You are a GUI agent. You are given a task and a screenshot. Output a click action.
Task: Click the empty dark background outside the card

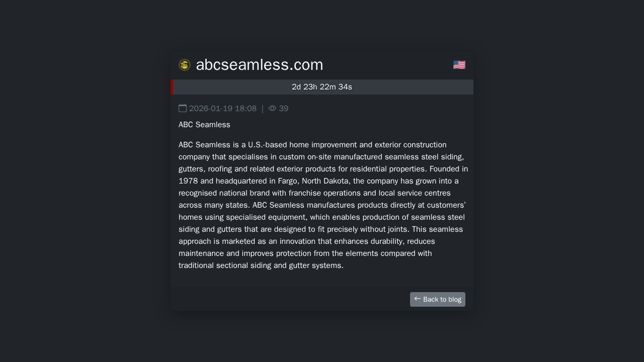75,201
